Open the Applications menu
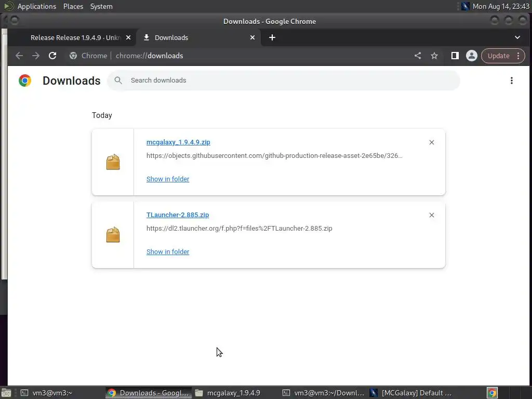Viewport: 532px width, 399px height. 37,6
